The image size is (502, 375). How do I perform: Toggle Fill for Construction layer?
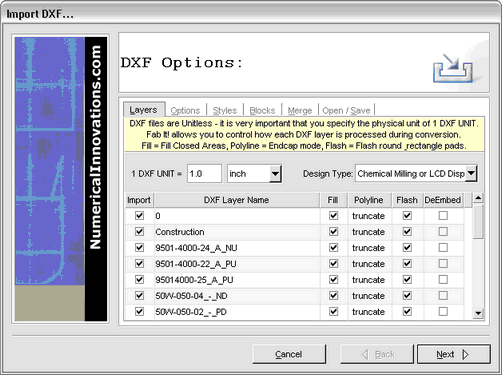[x=333, y=232]
